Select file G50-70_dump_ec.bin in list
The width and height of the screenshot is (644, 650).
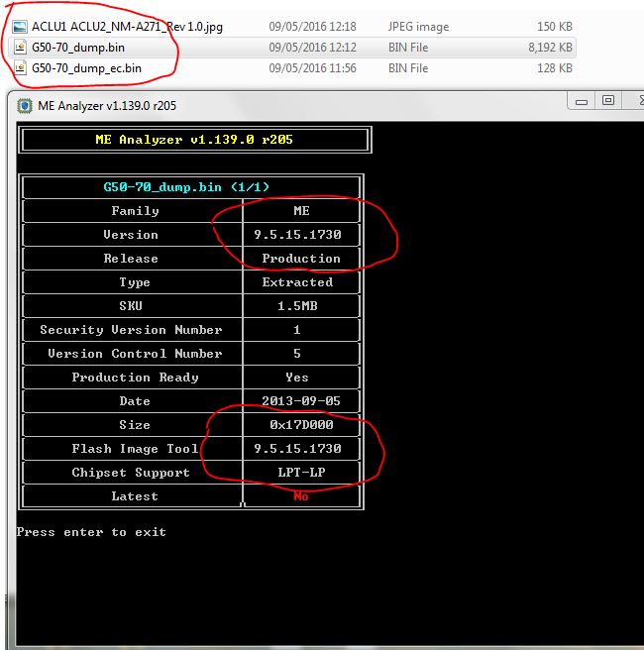[86, 68]
